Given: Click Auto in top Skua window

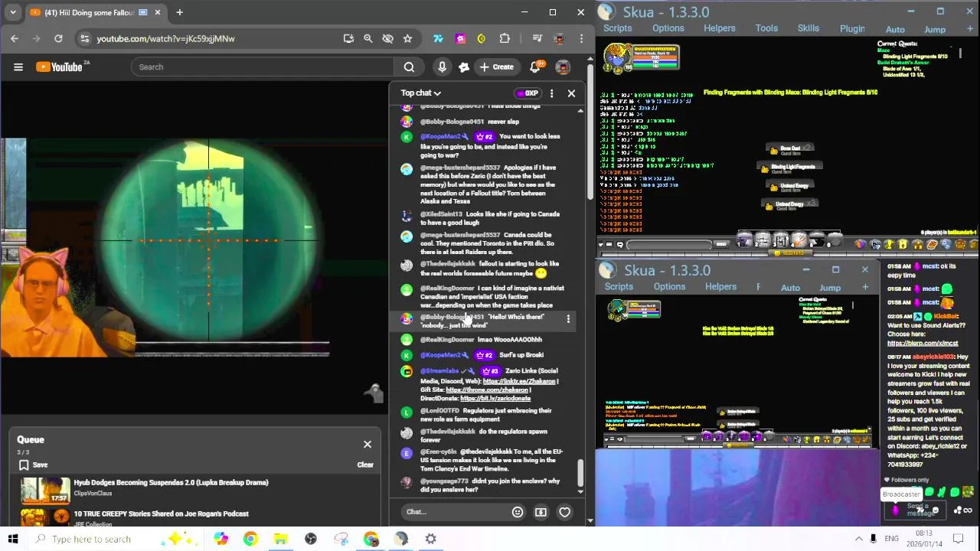Looking at the screenshot, I should tap(895, 30).
